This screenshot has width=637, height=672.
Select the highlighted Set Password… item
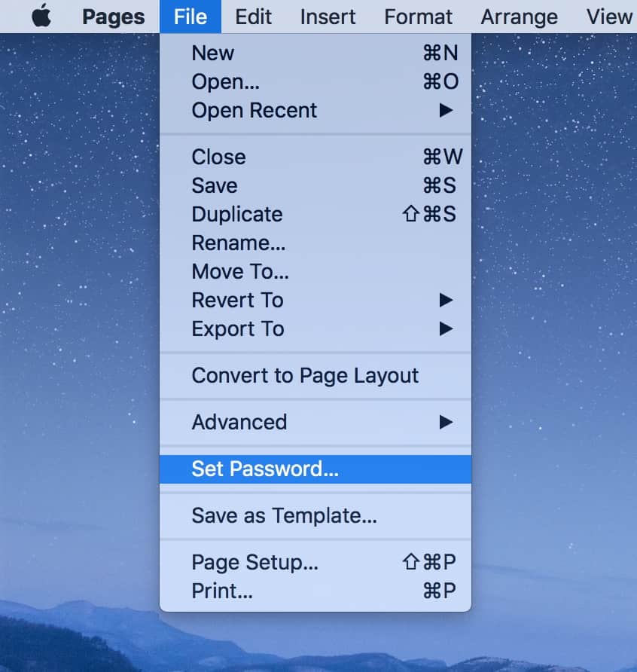(x=265, y=469)
